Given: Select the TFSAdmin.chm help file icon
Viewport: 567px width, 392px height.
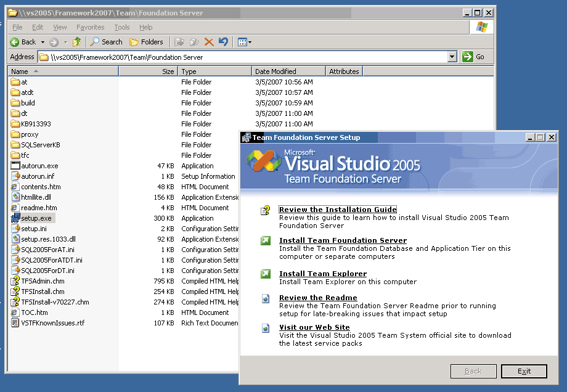Looking at the screenshot, I should click(x=15, y=281).
